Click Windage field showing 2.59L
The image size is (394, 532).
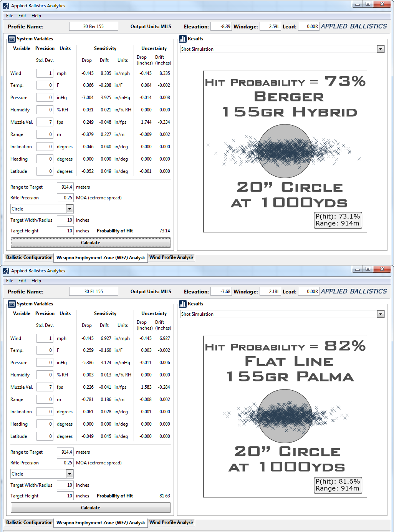[x=270, y=27]
